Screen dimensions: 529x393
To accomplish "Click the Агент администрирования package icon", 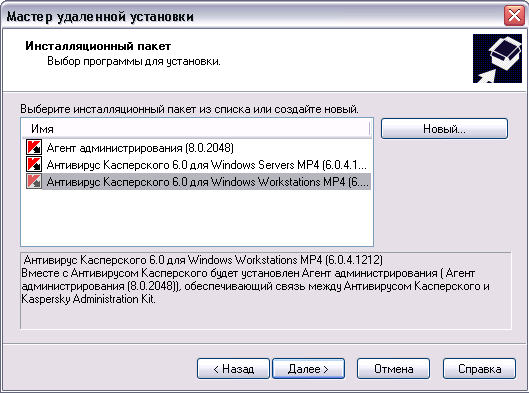I will tap(34, 148).
